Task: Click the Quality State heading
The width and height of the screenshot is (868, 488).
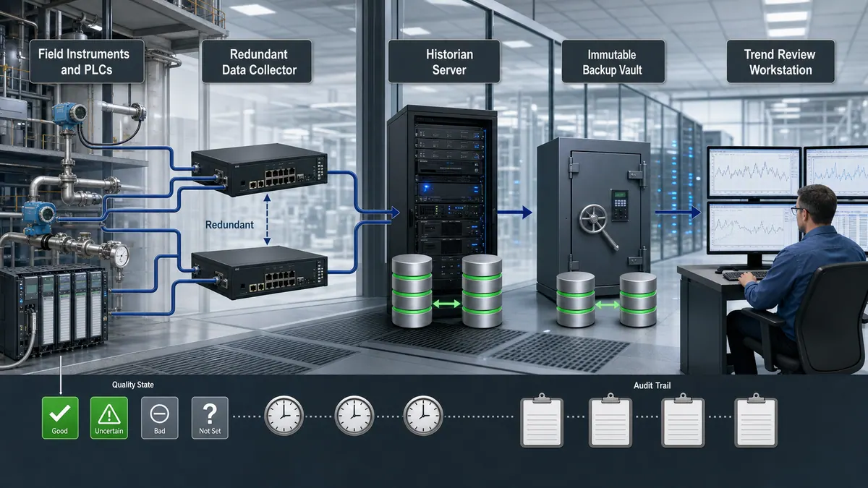Action: pos(133,385)
